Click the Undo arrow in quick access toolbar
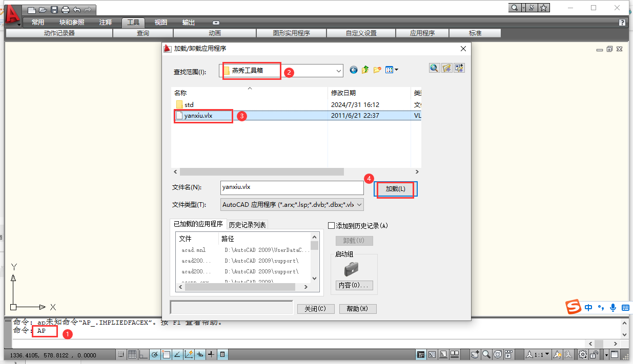 tap(77, 9)
